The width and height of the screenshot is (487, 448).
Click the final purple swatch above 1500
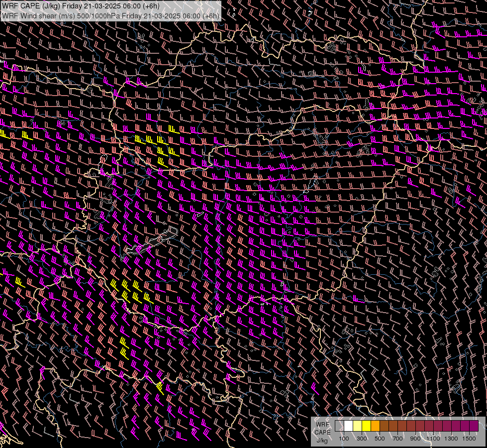click(x=474, y=426)
